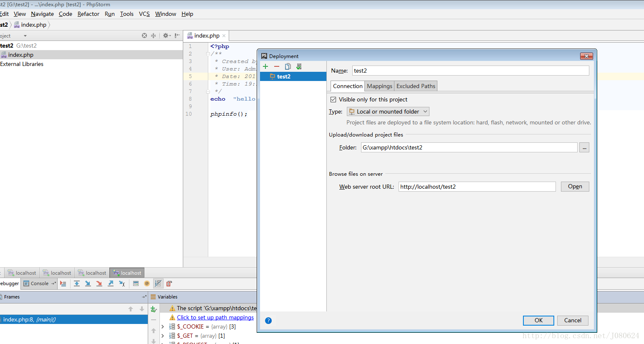644x344 pixels.
Task: Close the index.php editor tab
Action: (x=224, y=36)
